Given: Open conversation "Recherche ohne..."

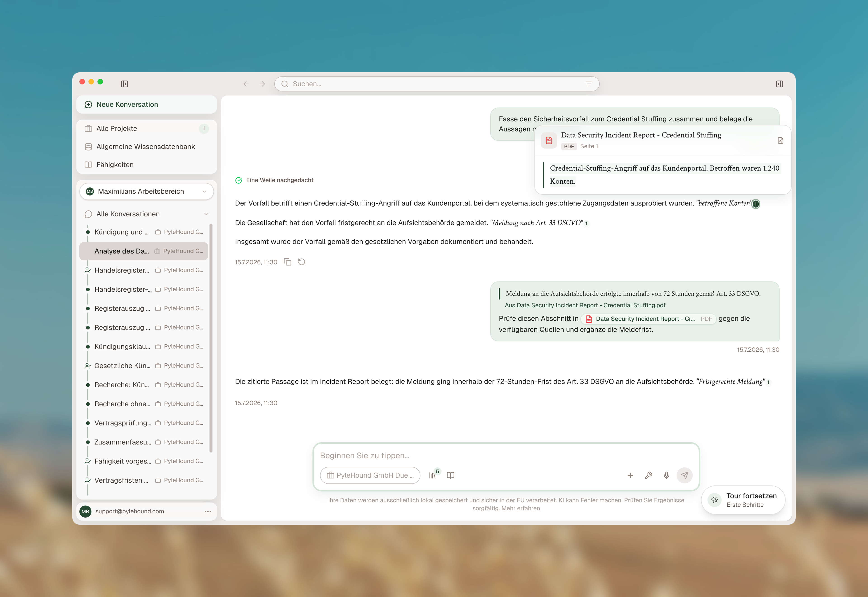Looking at the screenshot, I should [x=144, y=404].
